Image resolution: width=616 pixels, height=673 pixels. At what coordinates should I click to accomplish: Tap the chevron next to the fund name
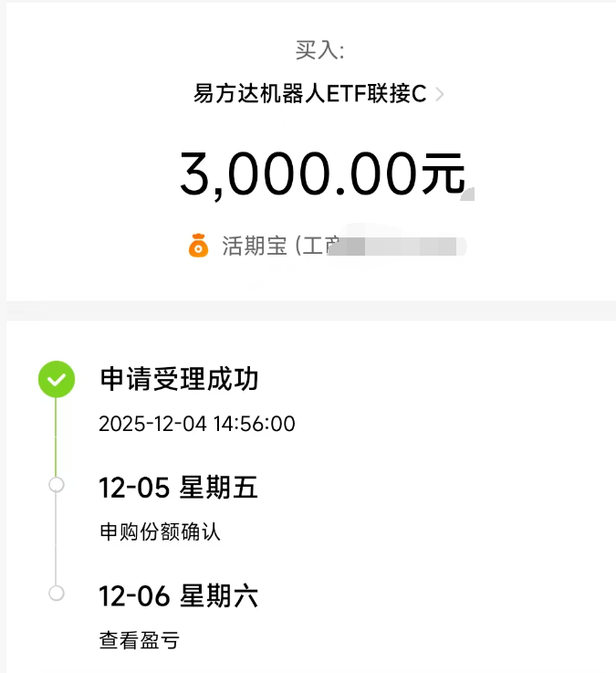439,94
